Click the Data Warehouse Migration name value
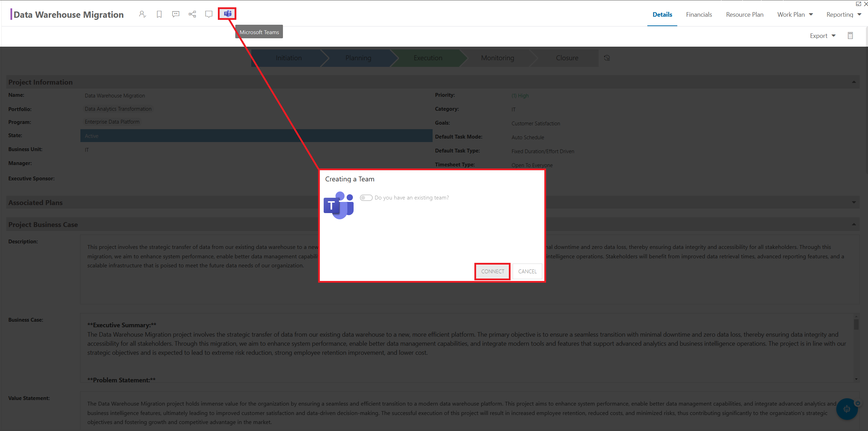The image size is (868, 431). pyautogui.click(x=115, y=96)
